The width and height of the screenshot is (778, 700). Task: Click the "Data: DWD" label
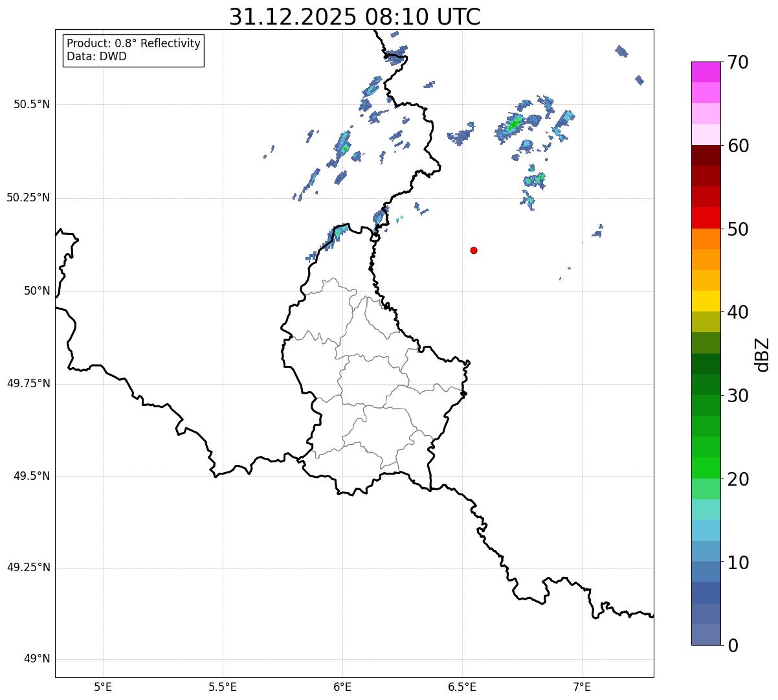coord(96,56)
